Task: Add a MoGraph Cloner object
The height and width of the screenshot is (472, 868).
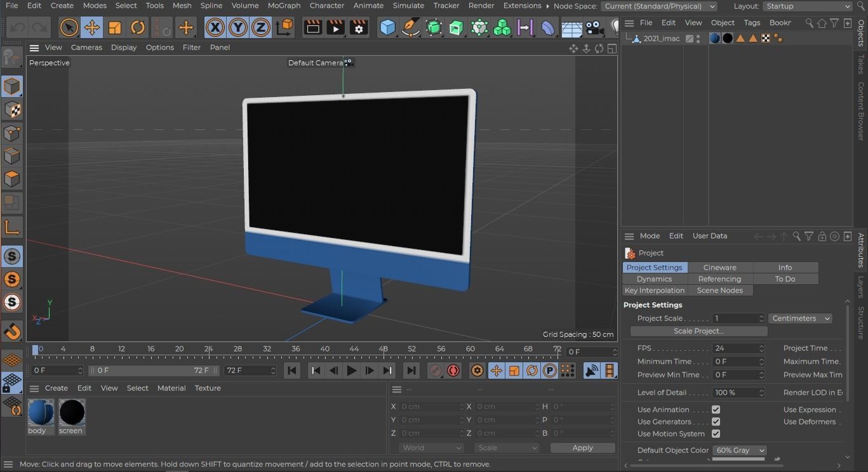Action: 502,27
